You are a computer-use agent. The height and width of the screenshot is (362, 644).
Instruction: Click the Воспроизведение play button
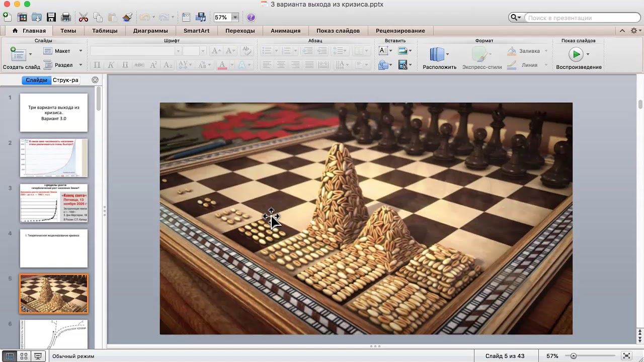576,54
